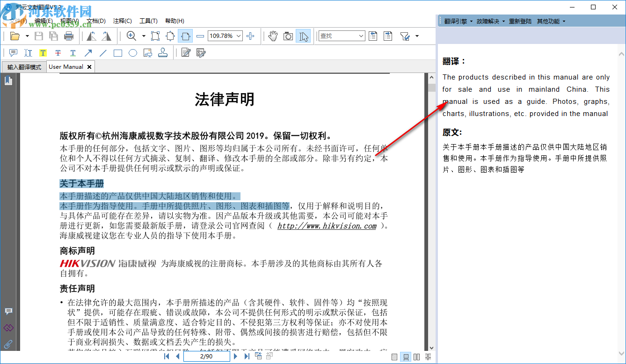Image resolution: width=626 pixels, height=364 pixels.
Task: Open the 注释(C) menu
Action: (122, 21)
